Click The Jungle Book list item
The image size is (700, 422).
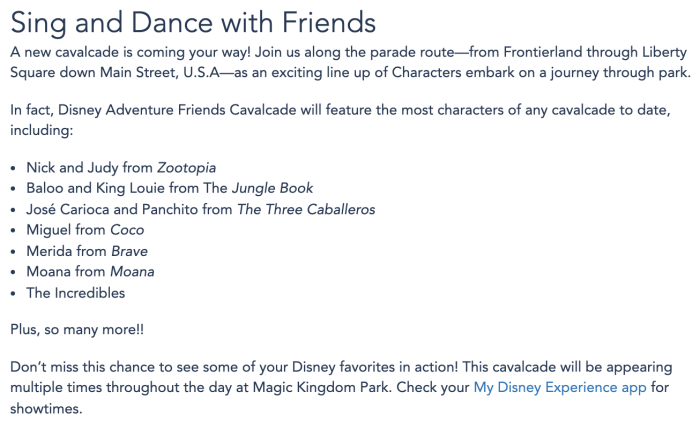coord(170,188)
